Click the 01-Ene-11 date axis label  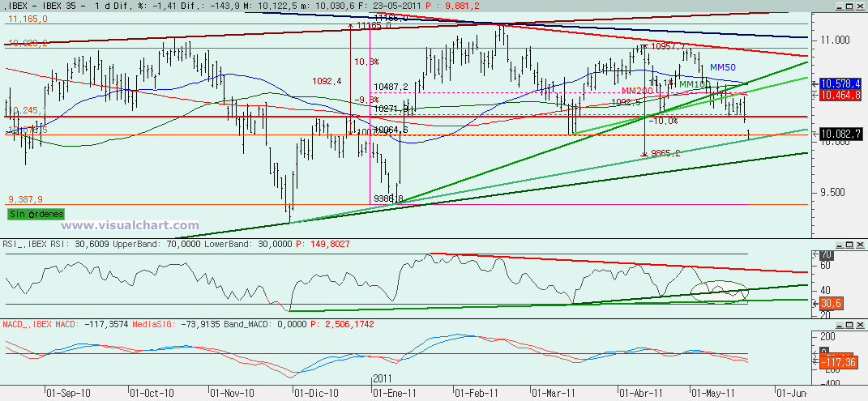coord(394,393)
